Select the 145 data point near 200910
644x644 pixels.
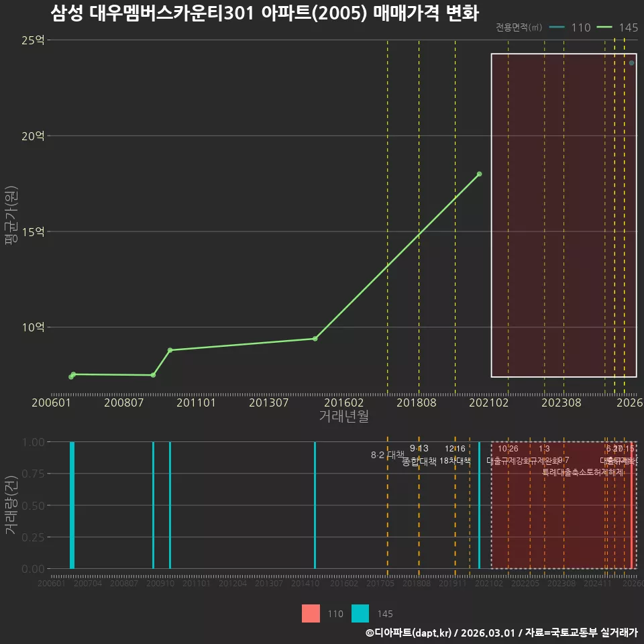[153, 375]
